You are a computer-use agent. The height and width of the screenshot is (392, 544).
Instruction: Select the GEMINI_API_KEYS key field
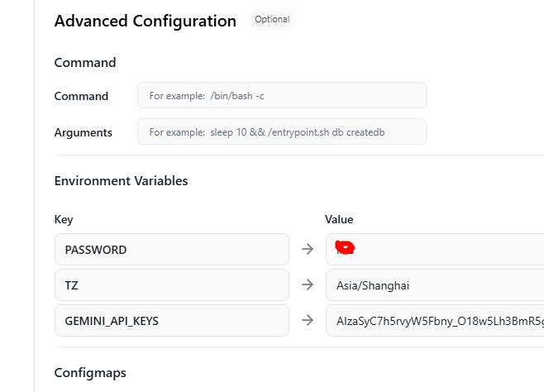pos(172,320)
